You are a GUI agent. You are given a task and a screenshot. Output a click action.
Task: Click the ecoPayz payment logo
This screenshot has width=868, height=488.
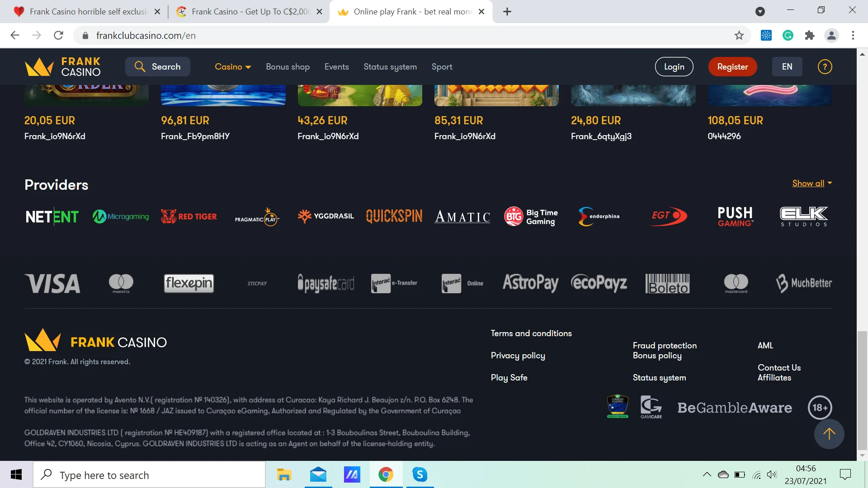pyautogui.click(x=599, y=283)
